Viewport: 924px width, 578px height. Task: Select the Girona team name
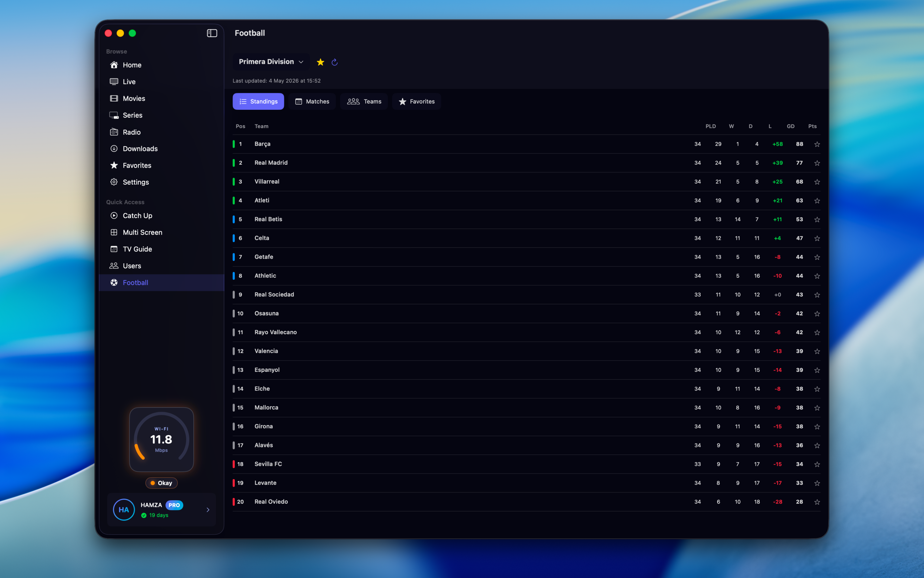tap(264, 427)
